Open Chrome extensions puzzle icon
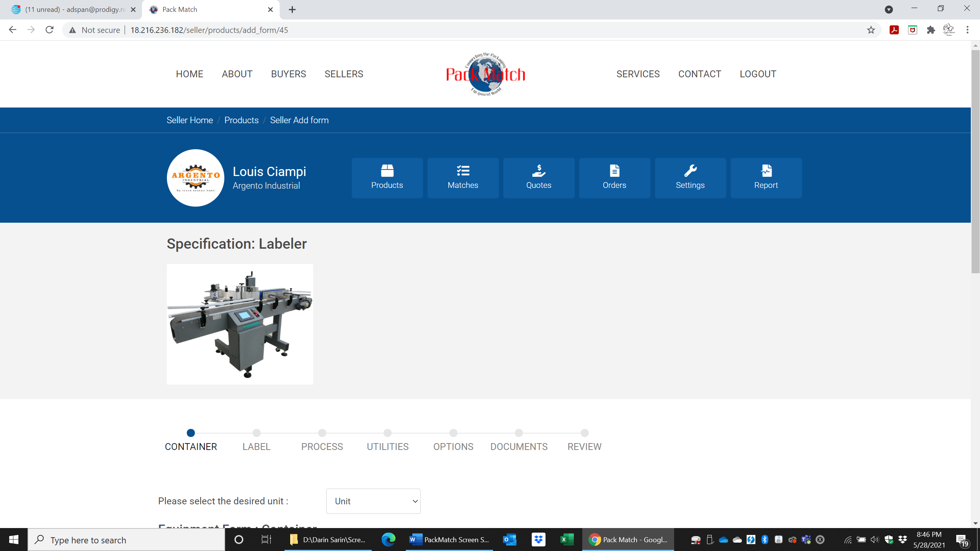980x551 pixels. (x=931, y=30)
